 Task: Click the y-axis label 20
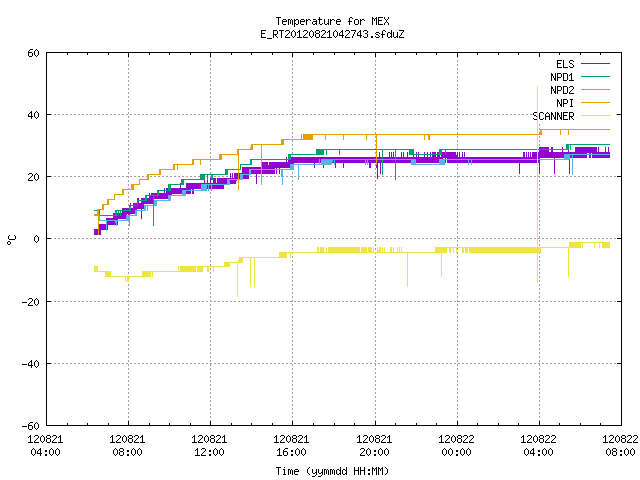tap(33, 177)
